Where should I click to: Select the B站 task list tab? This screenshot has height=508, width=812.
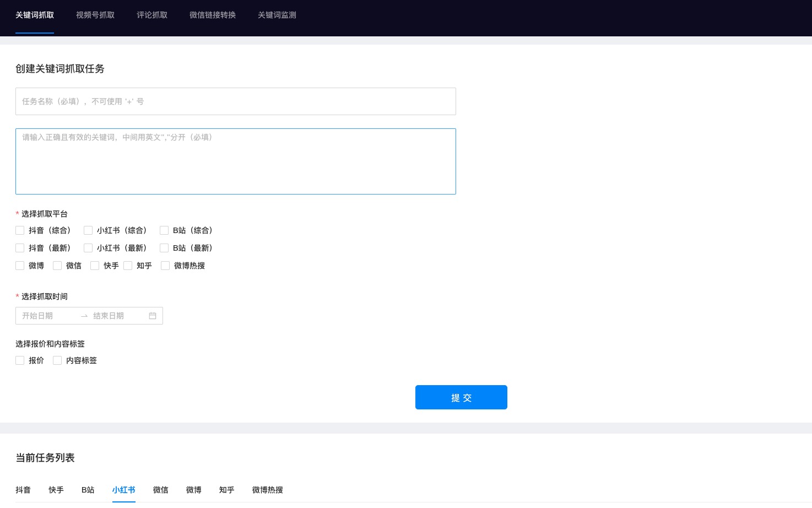click(88, 490)
